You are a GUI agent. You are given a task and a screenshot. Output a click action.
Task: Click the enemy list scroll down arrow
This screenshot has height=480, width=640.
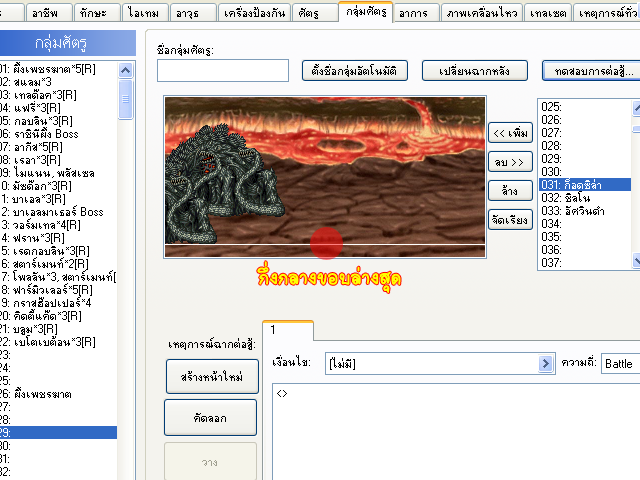pos(637,260)
